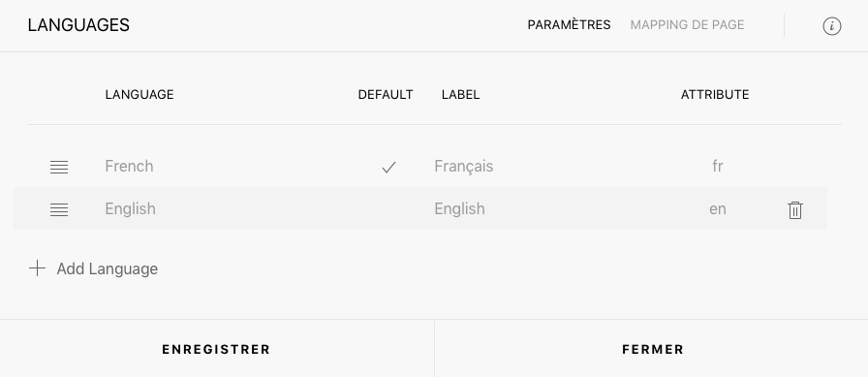Toggle French default checkmark
Image resolution: width=868 pixels, height=377 pixels.
(x=388, y=167)
